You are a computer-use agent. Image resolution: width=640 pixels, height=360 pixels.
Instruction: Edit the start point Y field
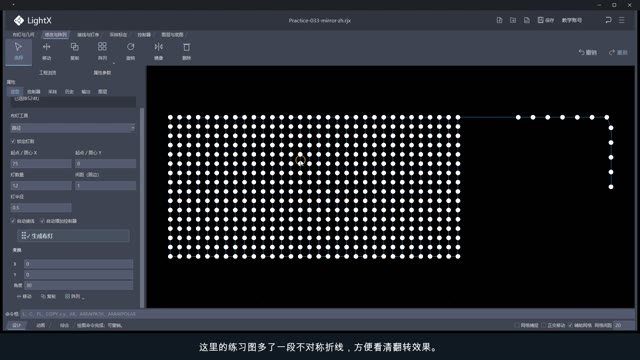tap(105, 164)
